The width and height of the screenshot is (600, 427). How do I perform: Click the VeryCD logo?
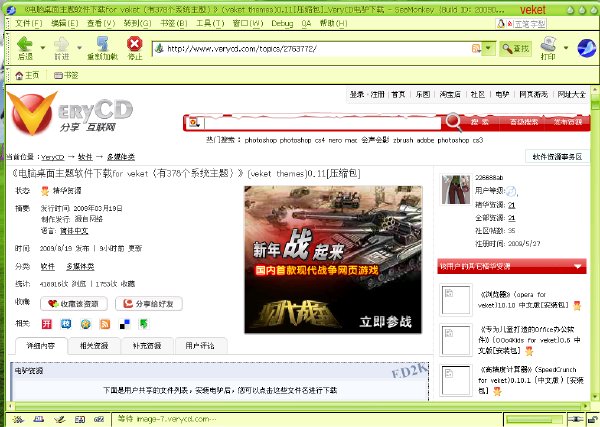coord(70,113)
